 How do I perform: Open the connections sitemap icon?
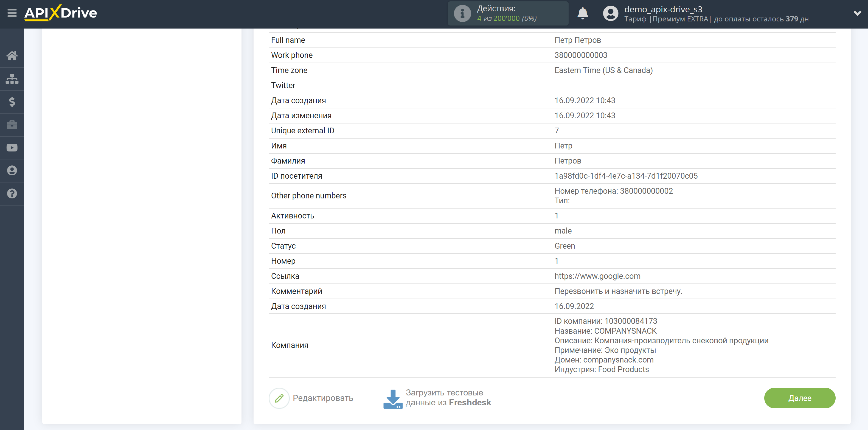coord(12,79)
